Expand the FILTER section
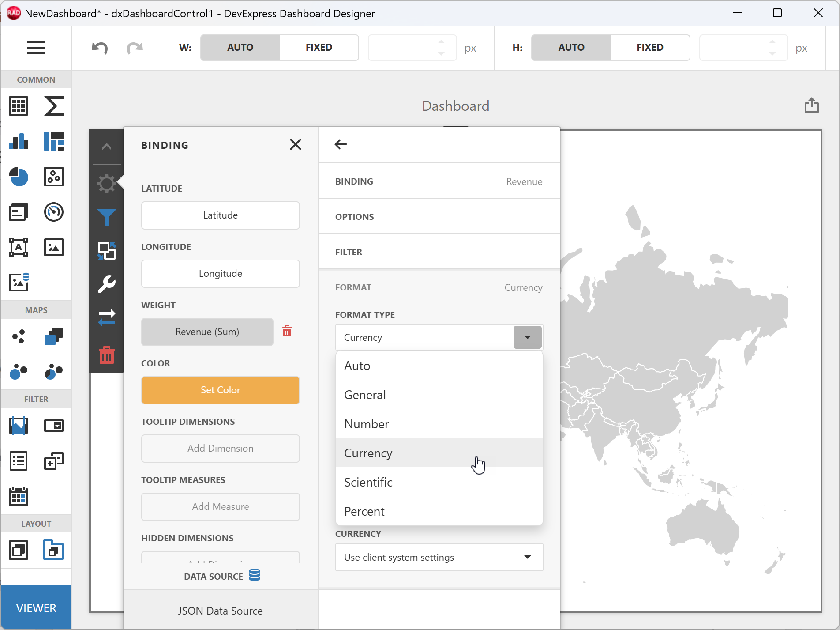This screenshot has height=630, width=840. pyautogui.click(x=439, y=252)
